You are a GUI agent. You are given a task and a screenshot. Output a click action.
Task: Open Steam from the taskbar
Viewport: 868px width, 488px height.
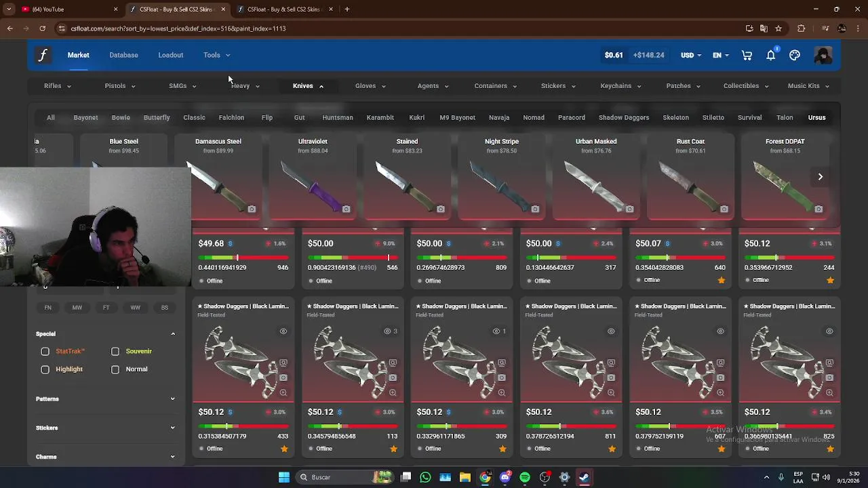pos(584,477)
